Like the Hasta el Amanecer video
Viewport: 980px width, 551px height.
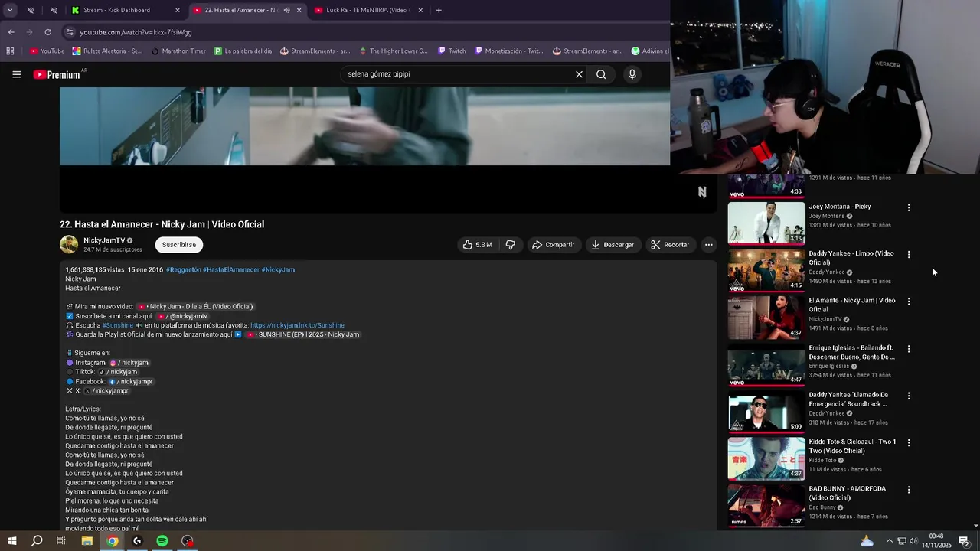point(477,245)
